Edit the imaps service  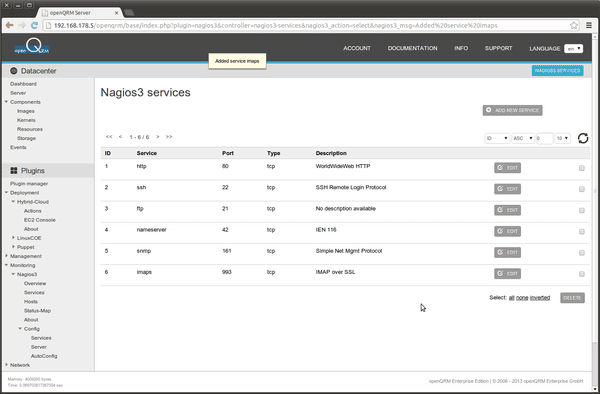[507, 274]
